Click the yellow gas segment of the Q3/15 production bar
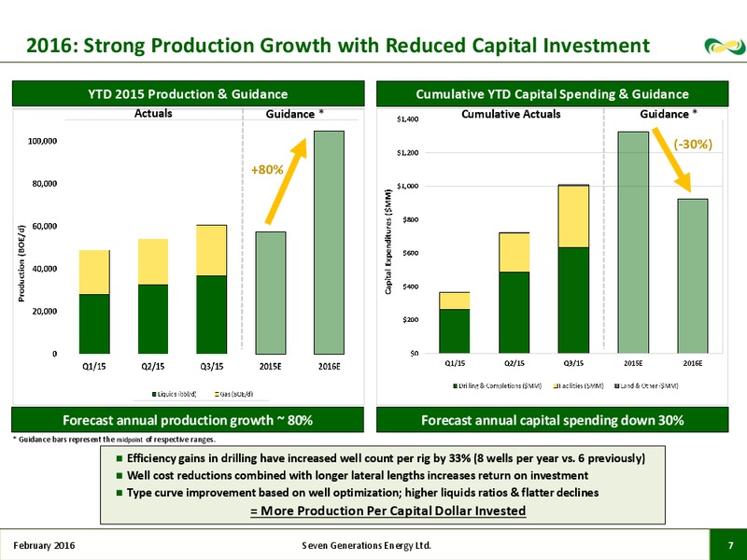747x560 pixels. 212,250
